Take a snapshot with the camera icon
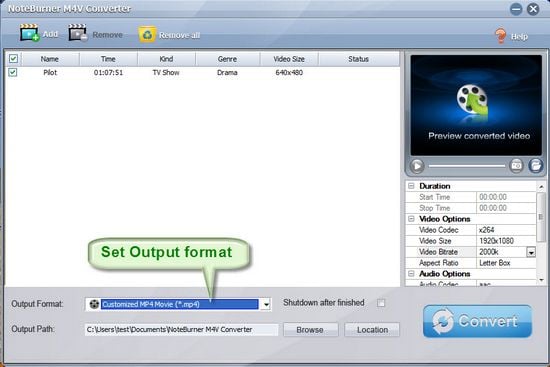 [516, 165]
